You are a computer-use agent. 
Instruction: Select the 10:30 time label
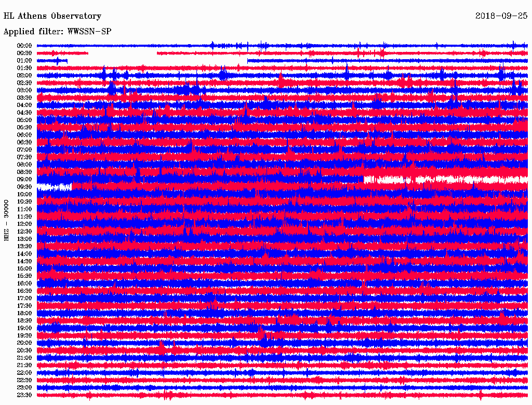pos(24,202)
